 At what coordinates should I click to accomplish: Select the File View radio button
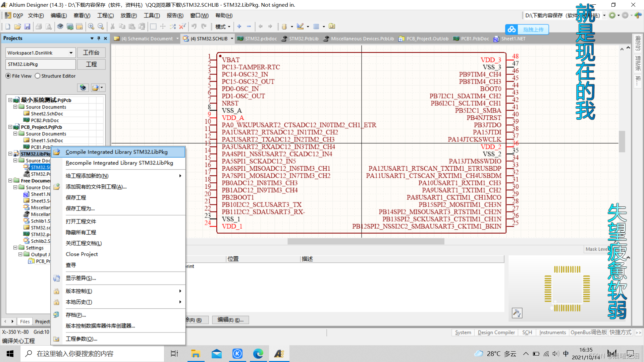[x=8, y=76]
